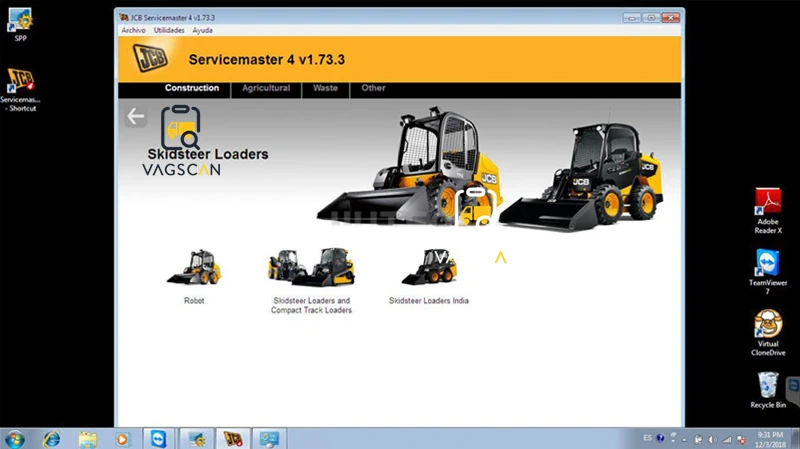The height and width of the screenshot is (449, 800).
Task: Click the back arrow button
Action: pyautogui.click(x=135, y=116)
